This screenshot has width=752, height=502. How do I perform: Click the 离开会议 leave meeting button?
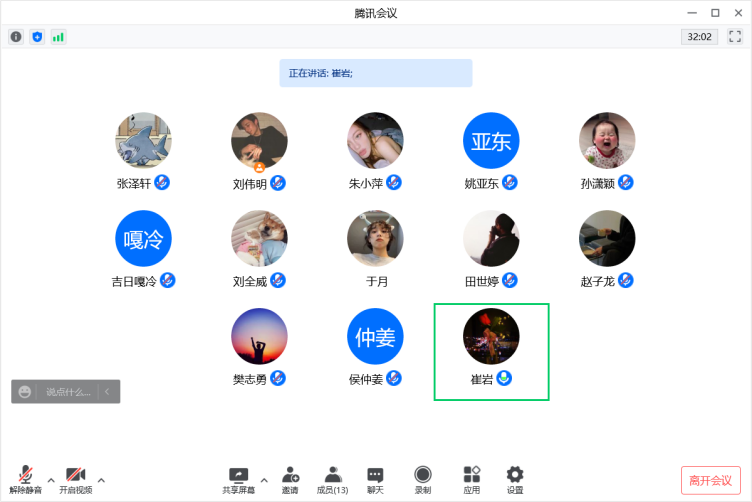tap(711, 480)
